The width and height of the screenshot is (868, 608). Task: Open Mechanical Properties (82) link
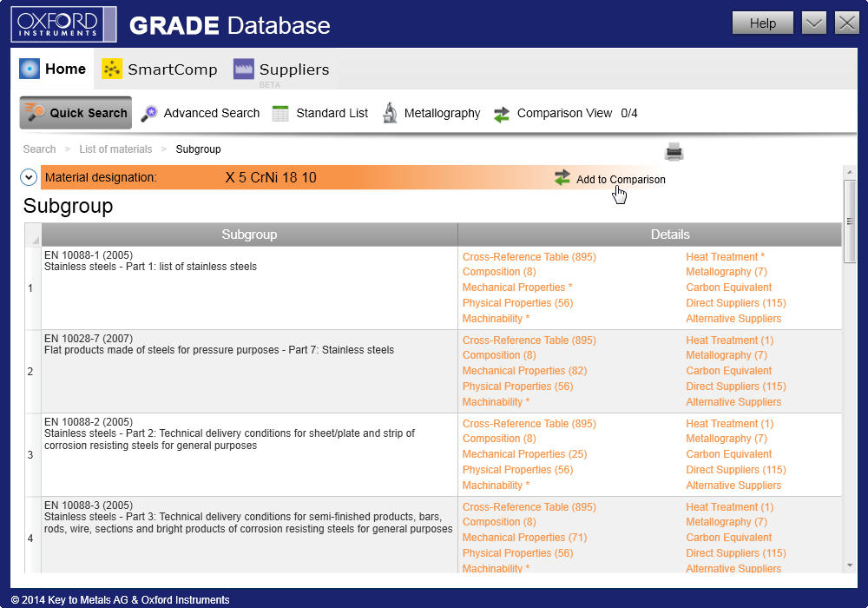coord(524,371)
